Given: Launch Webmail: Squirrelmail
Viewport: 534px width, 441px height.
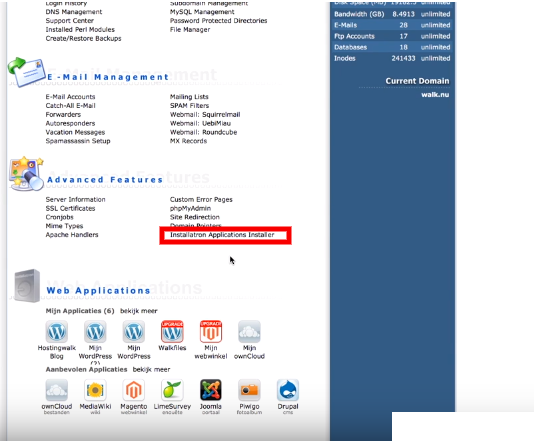Looking at the screenshot, I should pos(205,114).
